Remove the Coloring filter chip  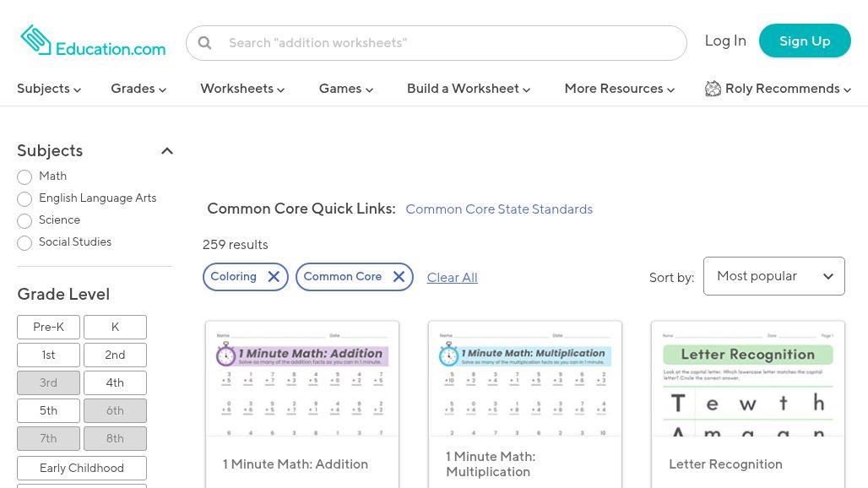tap(273, 277)
